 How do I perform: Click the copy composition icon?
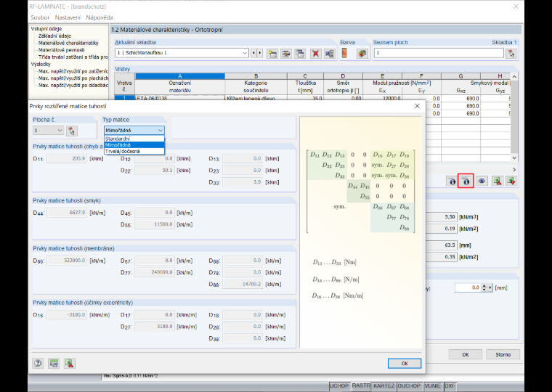click(300, 54)
